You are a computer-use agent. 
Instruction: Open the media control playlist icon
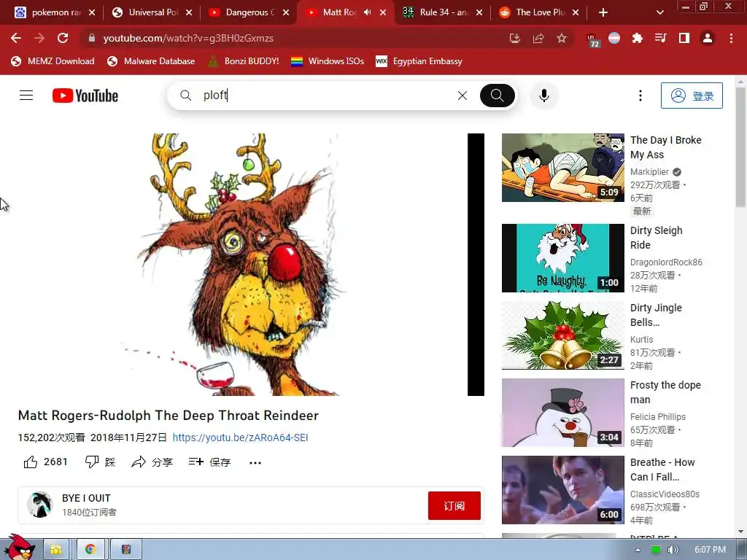pyautogui.click(x=661, y=38)
